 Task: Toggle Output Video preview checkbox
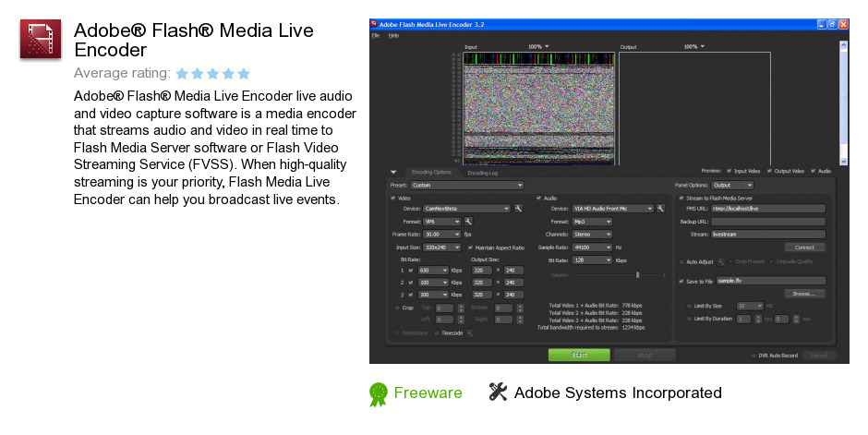pos(769,171)
